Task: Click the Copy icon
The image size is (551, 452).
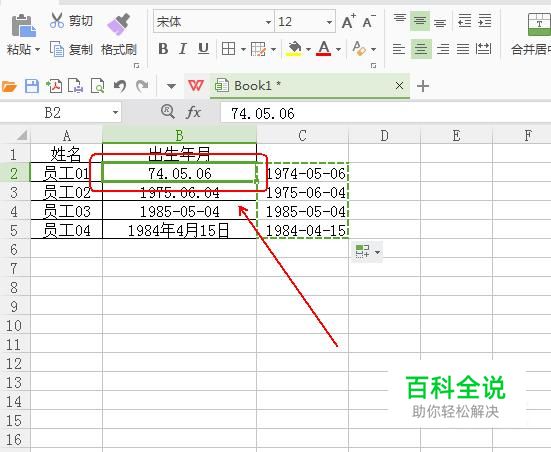Action: 57,49
